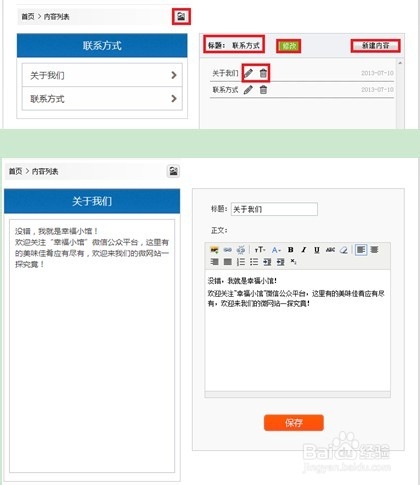Viewport: 420px width, 485px height.
Task: Go to 首页 in the top breadcrumb
Action: (28, 17)
